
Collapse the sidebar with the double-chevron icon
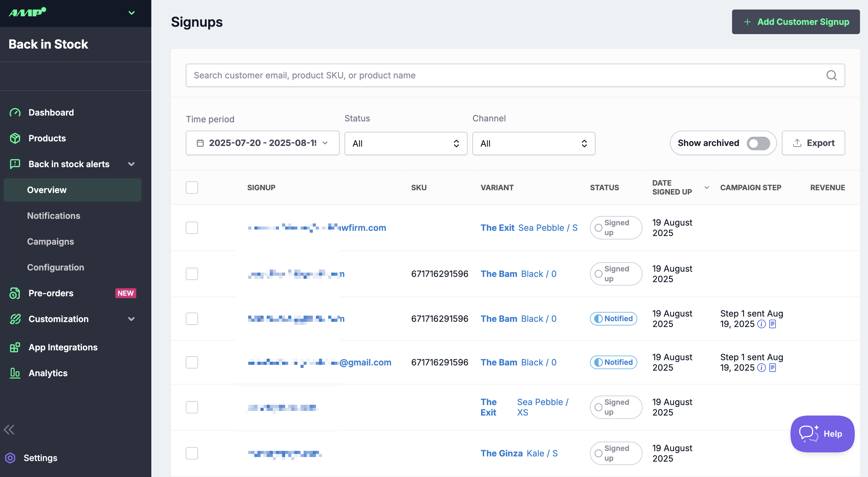point(9,430)
